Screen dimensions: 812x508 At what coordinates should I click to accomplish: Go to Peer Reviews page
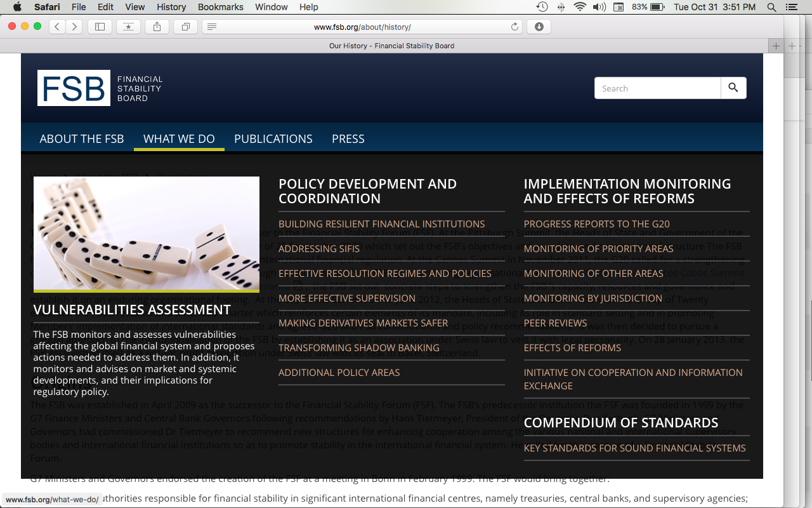tap(555, 323)
